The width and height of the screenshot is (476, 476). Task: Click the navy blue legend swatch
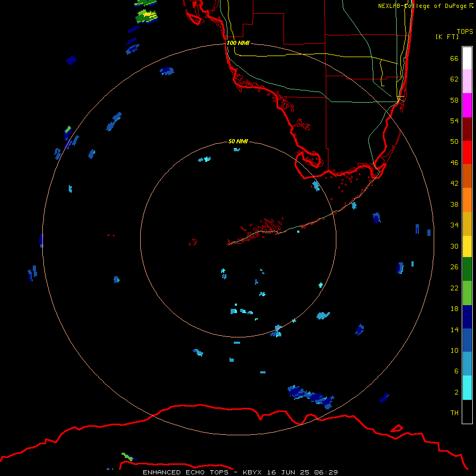point(467,317)
